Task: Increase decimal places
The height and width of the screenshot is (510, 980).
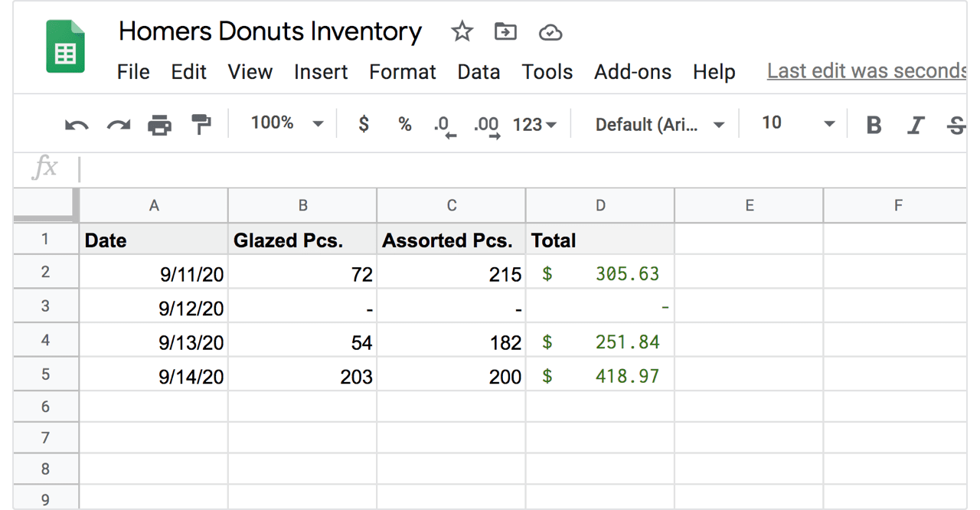Action: coord(486,126)
